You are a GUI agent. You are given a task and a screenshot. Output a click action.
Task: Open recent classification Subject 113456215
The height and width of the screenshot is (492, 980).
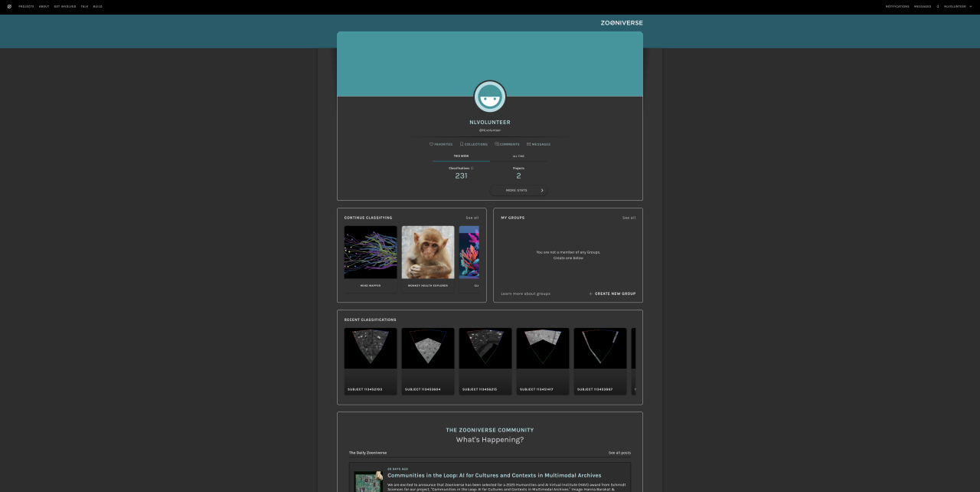pyautogui.click(x=485, y=362)
